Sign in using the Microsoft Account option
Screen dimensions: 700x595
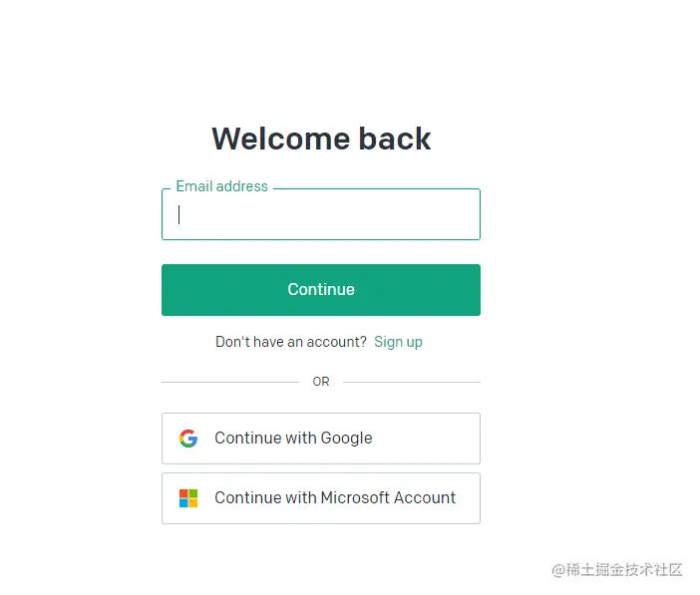pyautogui.click(x=321, y=498)
